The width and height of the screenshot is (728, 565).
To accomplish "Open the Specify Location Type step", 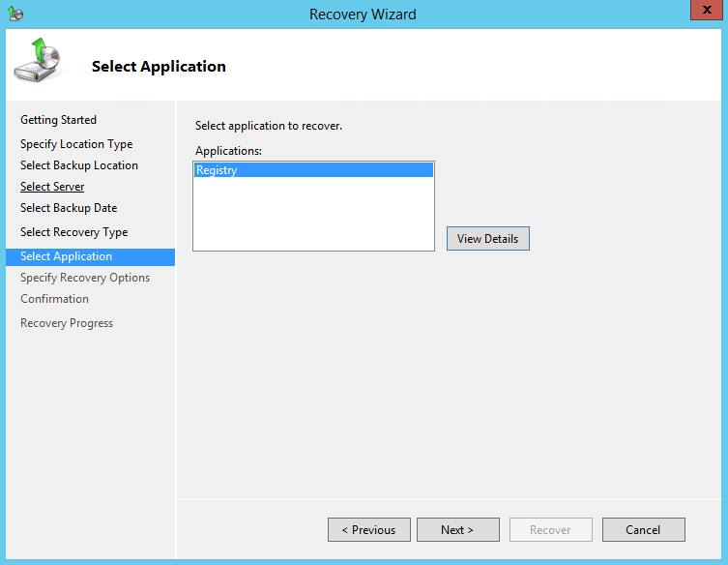I will tap(76, 144).
